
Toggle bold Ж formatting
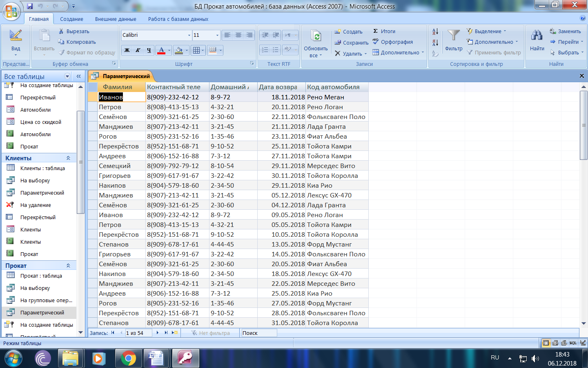coord(127,50)
